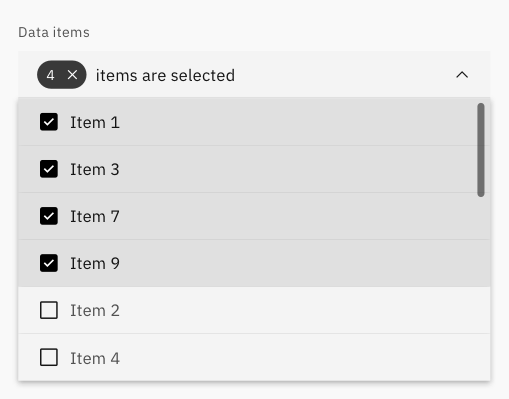Click the number 4 selection count badge
The height and width of the screenshot is (399, 509).
click(51, 75)
